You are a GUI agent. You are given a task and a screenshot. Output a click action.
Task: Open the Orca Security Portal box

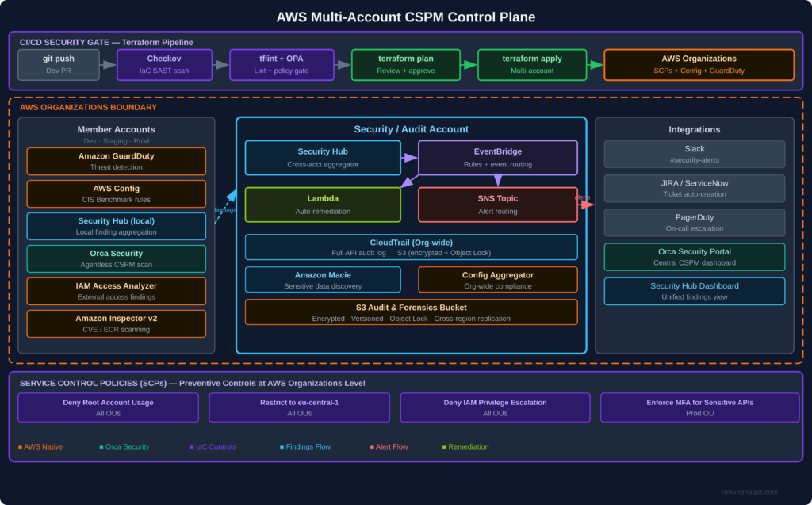click(x=695, y=257)
